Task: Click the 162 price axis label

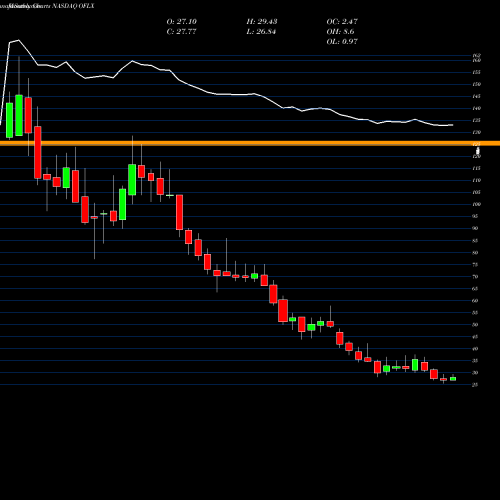Action: click(x=477, y=56)
